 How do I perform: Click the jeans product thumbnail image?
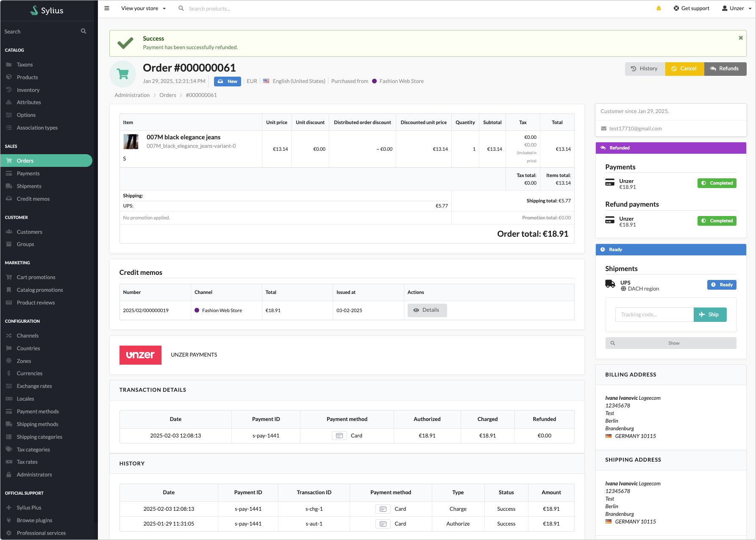(x=131, y=141)
